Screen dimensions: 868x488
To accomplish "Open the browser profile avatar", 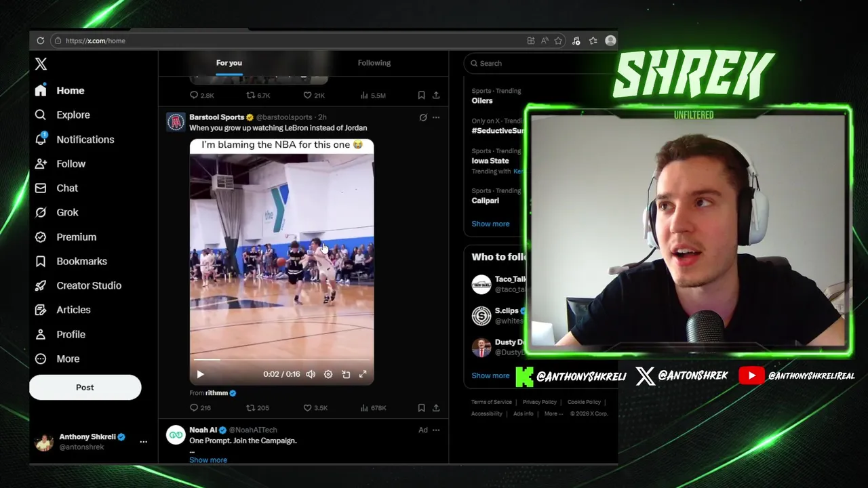I will click(610, 41).
